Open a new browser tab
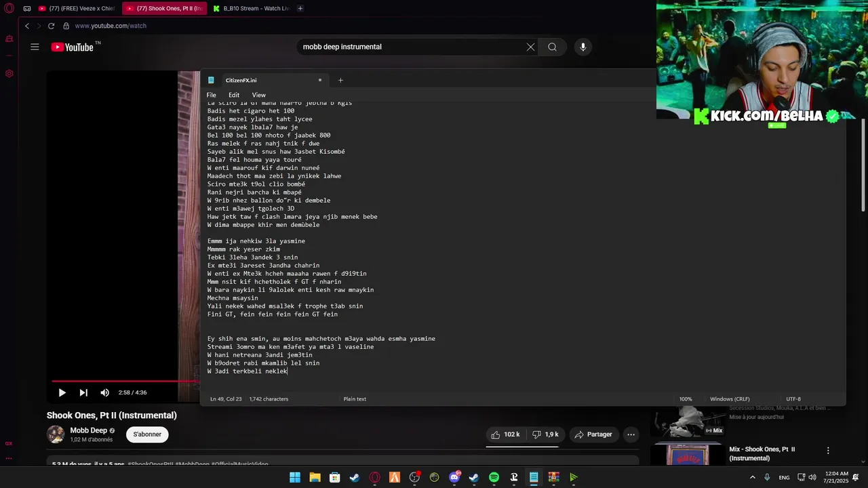The width and height of the screenshot is (868, 488). click(300, 9)
